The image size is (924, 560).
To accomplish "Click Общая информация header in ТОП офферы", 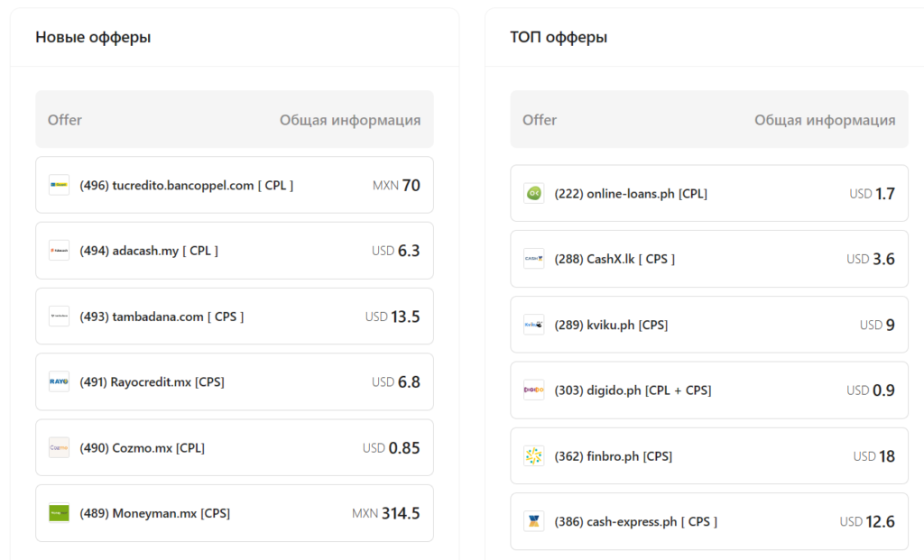I will pos(825,120).
